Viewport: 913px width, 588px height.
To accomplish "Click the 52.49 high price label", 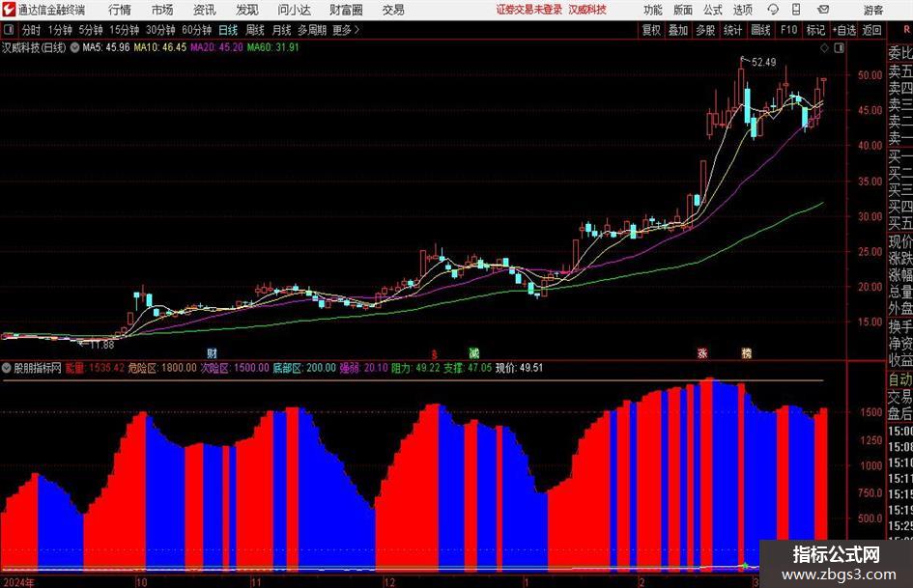I will [763, 63].
